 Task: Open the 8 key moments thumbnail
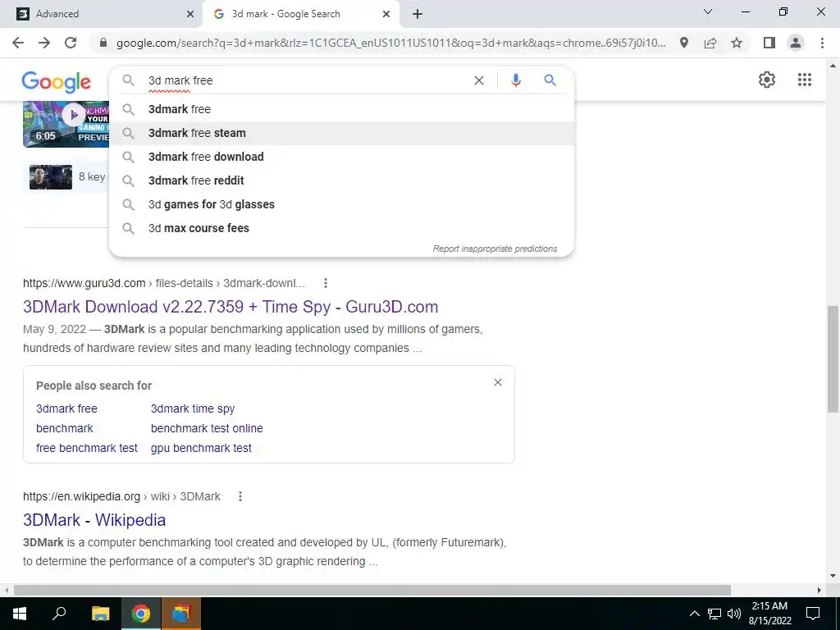coord(51,177)
